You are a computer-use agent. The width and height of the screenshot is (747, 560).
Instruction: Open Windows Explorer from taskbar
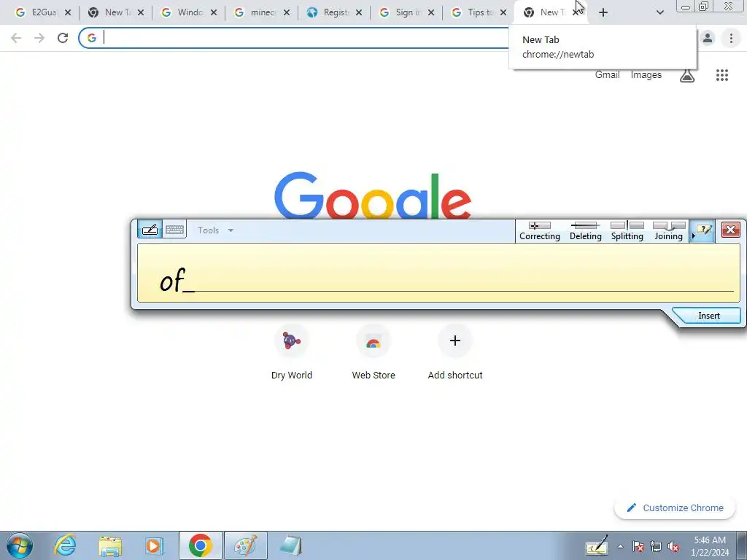[110, 545]
